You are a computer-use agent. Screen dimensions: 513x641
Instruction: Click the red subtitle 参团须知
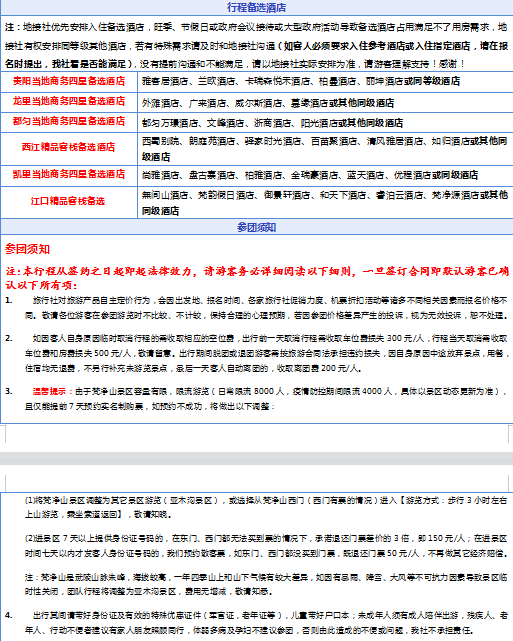[x=27, y=249]
